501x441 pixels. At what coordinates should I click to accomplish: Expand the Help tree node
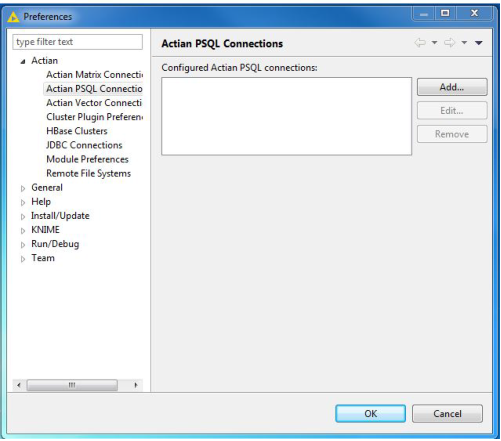[23, 203]
